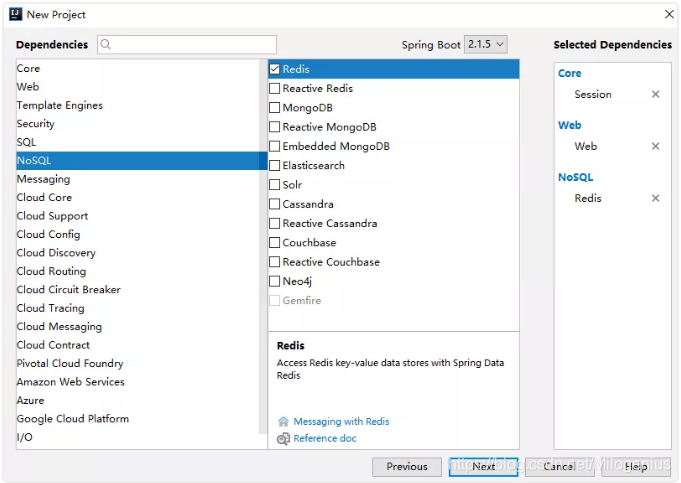
Task: Enable Reactive Cassandra dependency
Action: 274,223
